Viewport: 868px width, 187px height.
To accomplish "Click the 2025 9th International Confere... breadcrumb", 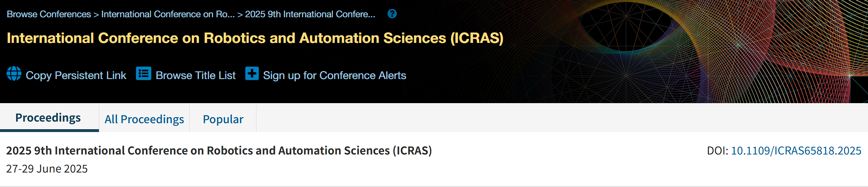I will click(x=310, y=14).
